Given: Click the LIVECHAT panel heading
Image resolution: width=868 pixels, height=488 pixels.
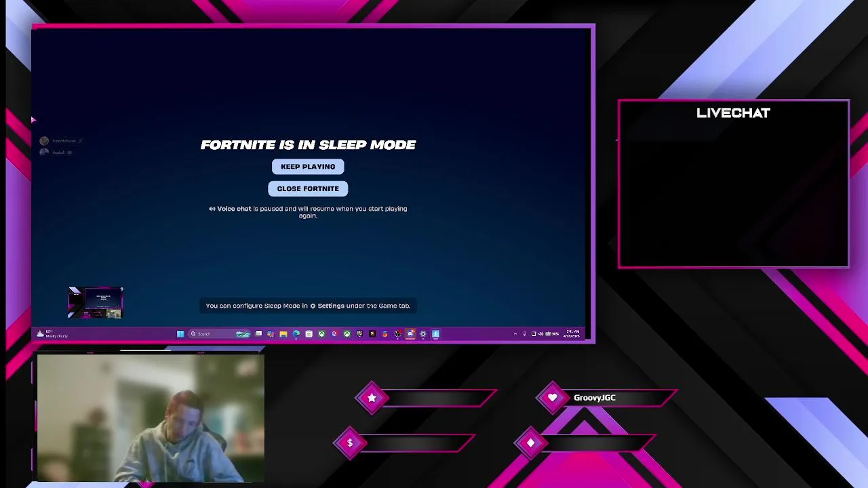Looking at the screenshot, I should click(733, 113).
